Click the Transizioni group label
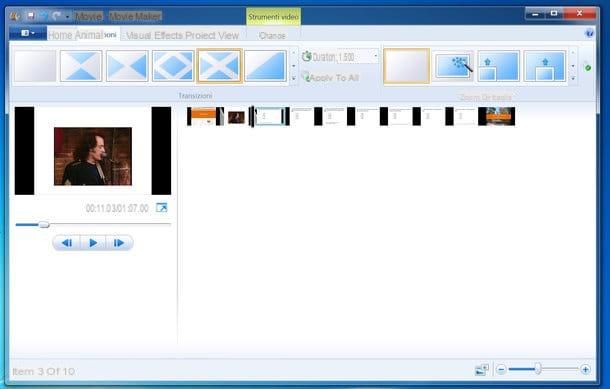The height and width of the screenshot is (389, 610). [x=195, y=96]
